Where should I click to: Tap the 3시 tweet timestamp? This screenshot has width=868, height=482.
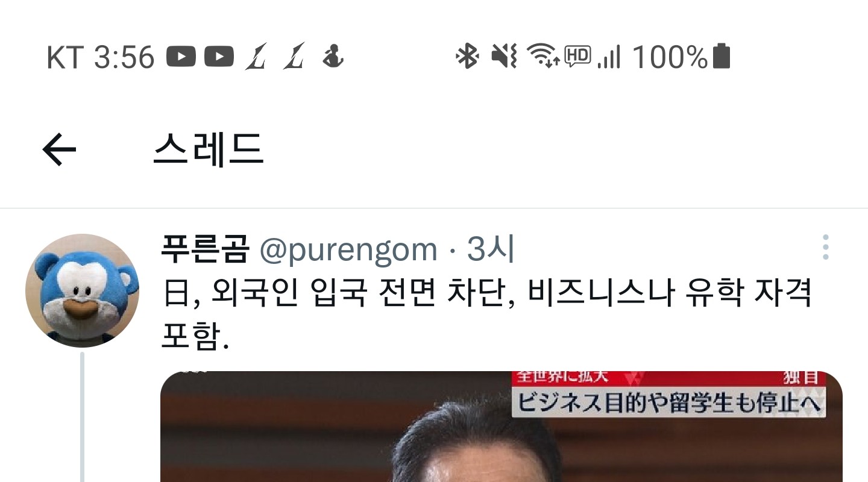pos(491,249)
